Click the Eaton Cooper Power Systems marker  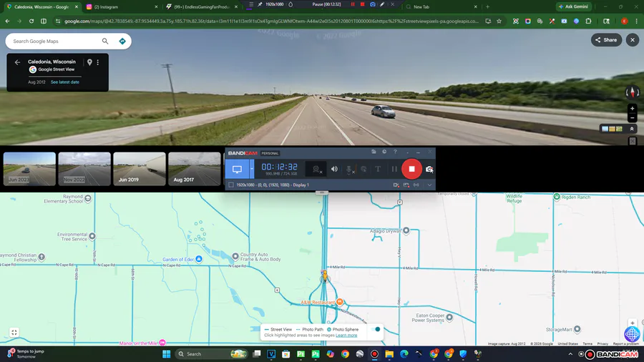point(449,317)
